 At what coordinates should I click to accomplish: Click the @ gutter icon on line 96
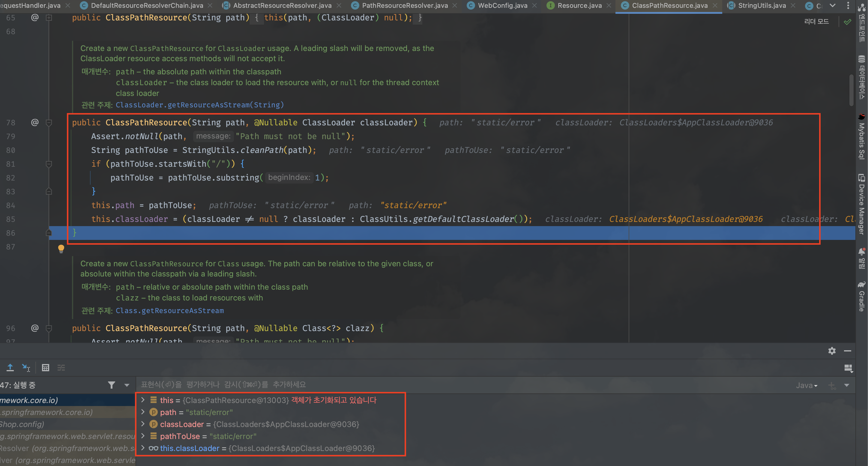click(x=35, y=328)
